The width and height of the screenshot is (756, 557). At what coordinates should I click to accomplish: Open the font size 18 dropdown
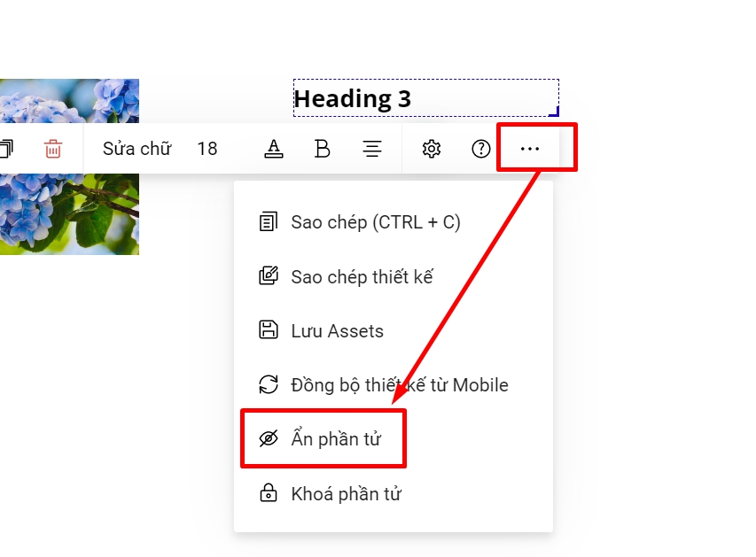click(207, 149)
